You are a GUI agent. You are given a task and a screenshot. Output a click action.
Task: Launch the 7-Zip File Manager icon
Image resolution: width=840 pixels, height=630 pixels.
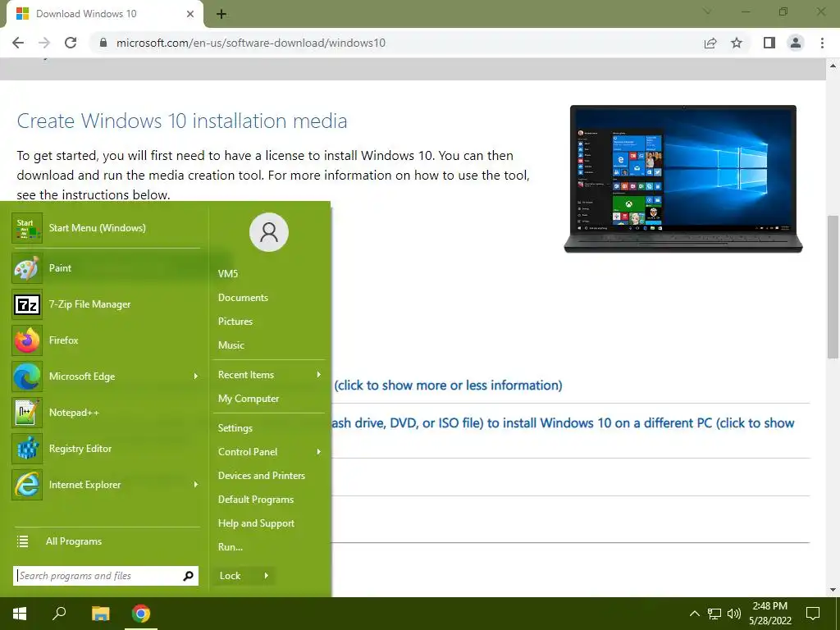coord(27,304)
